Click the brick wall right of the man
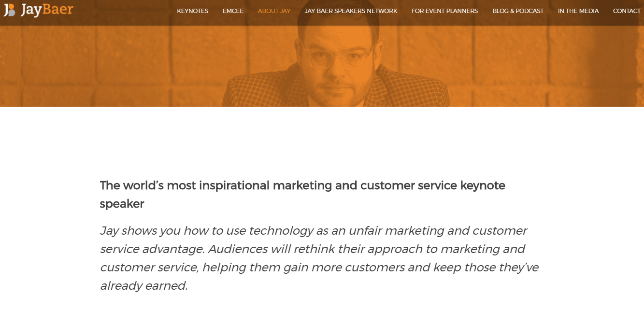 pos(522,63)
